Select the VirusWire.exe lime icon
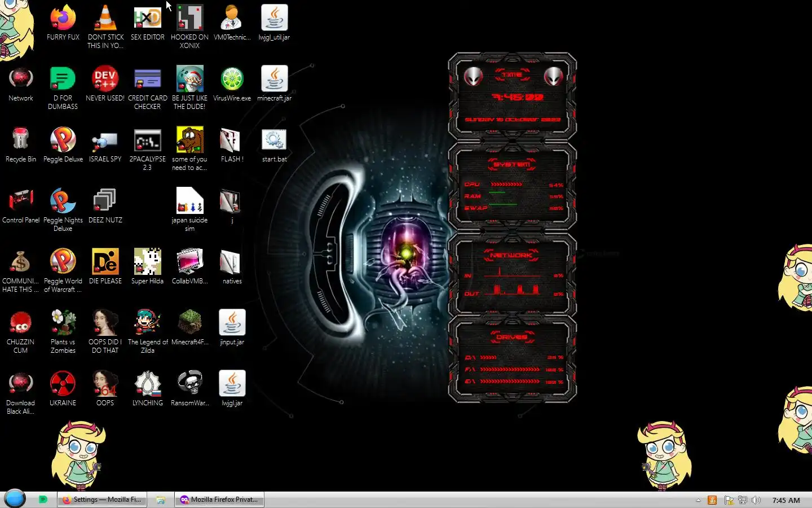Viewport: 812px width, 508px height. (232, 79)
